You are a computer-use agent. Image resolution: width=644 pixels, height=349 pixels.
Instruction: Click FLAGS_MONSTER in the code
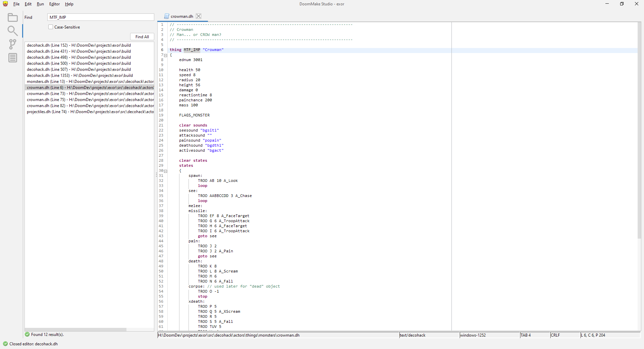click(x=194, y=115)
